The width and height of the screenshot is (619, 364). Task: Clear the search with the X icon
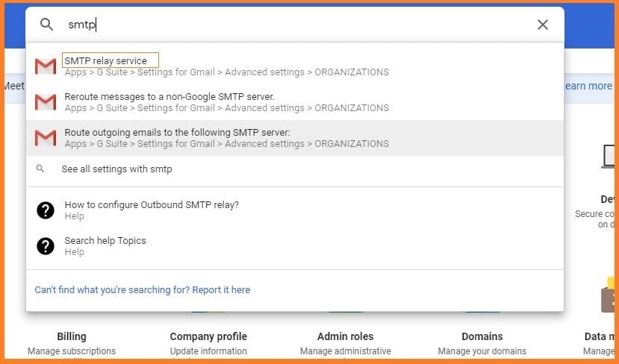pyautogui.click(x=543, y=25)
